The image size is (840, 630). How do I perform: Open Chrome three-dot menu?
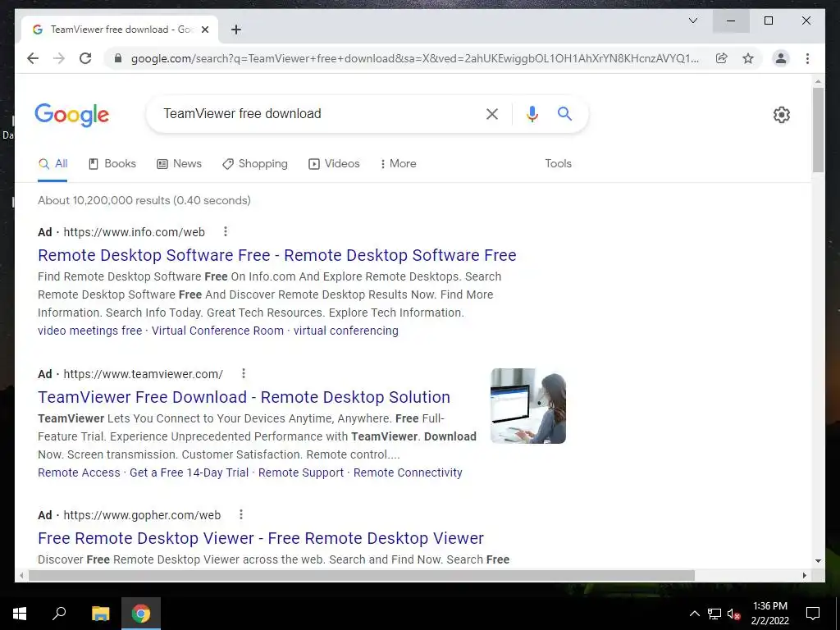point(807,58)
